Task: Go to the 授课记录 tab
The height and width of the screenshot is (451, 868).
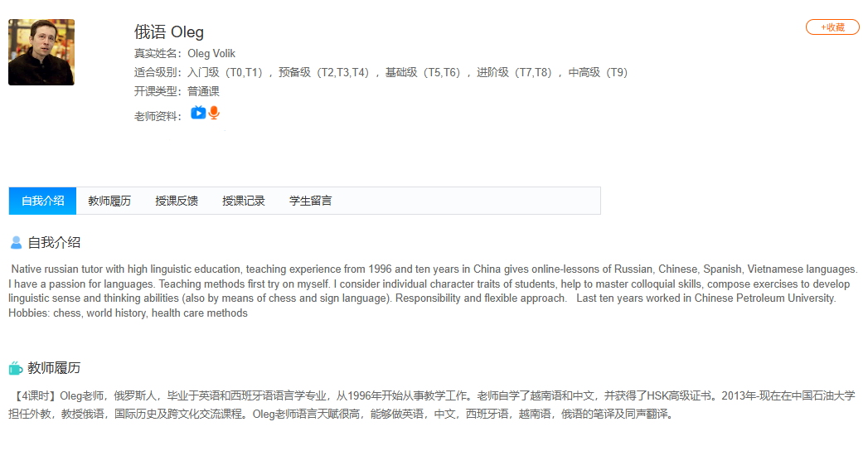Action: tap(244, 201)
